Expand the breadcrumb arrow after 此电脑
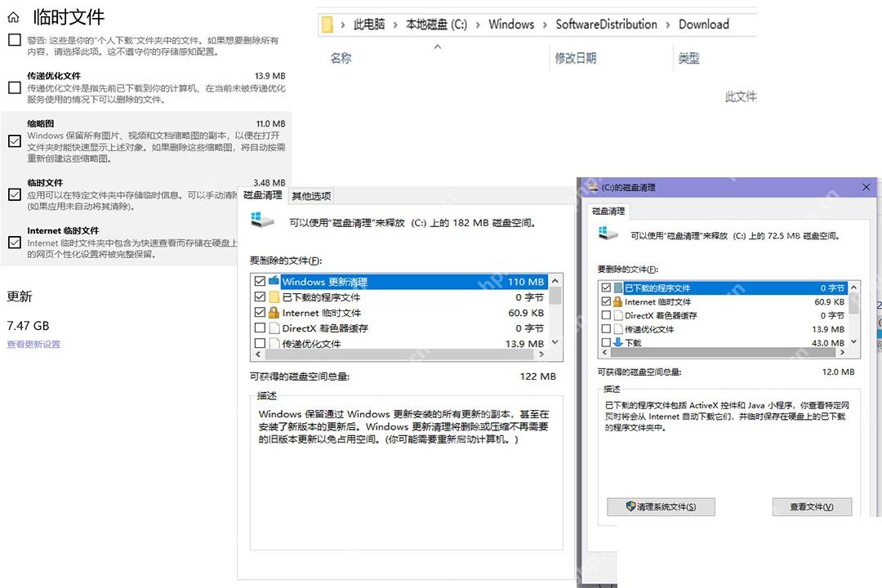The width and height of the screenshot is (882, 588). tap(395, 24)
